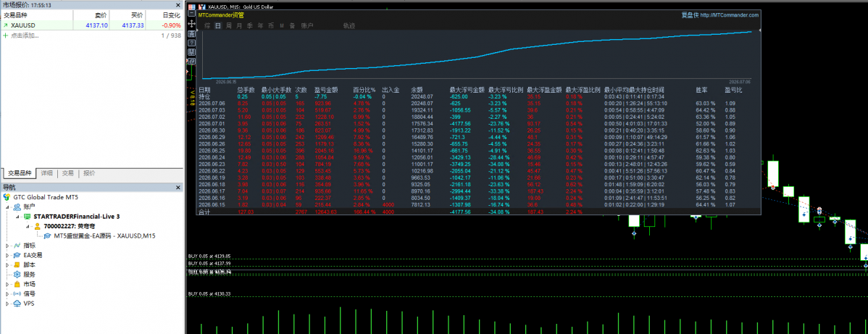868x334 pixels.
Task: Select the 币 currency view in MTCommander
Action: 271,25
